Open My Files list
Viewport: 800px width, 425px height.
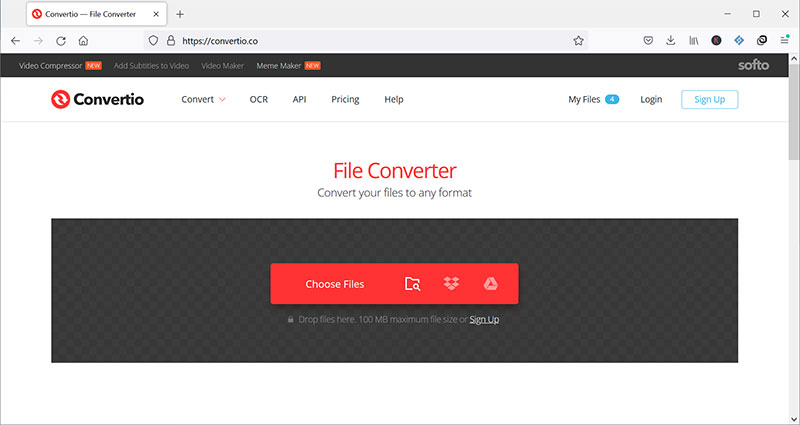593,99
